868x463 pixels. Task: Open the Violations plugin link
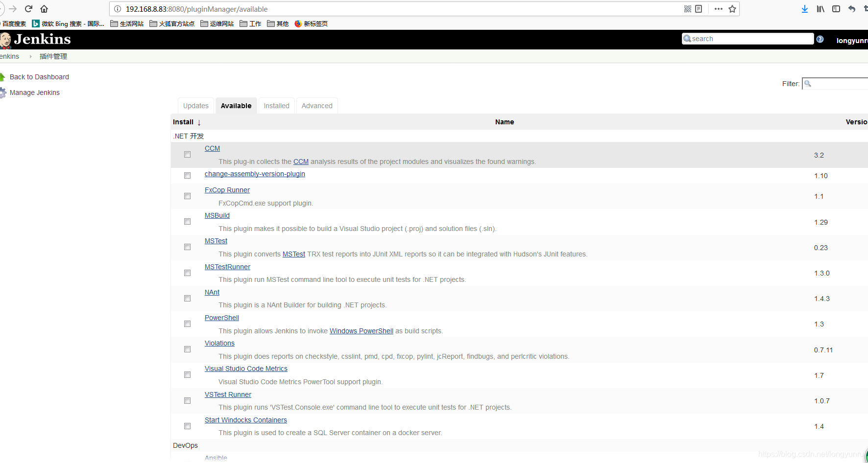(219, 343)
